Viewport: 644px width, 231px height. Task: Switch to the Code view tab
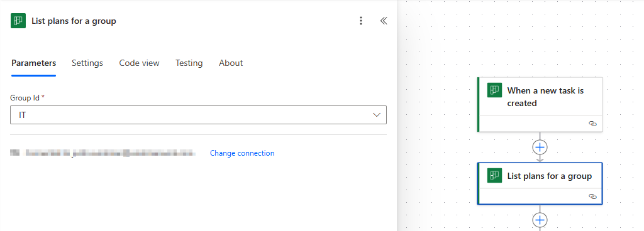139,63
